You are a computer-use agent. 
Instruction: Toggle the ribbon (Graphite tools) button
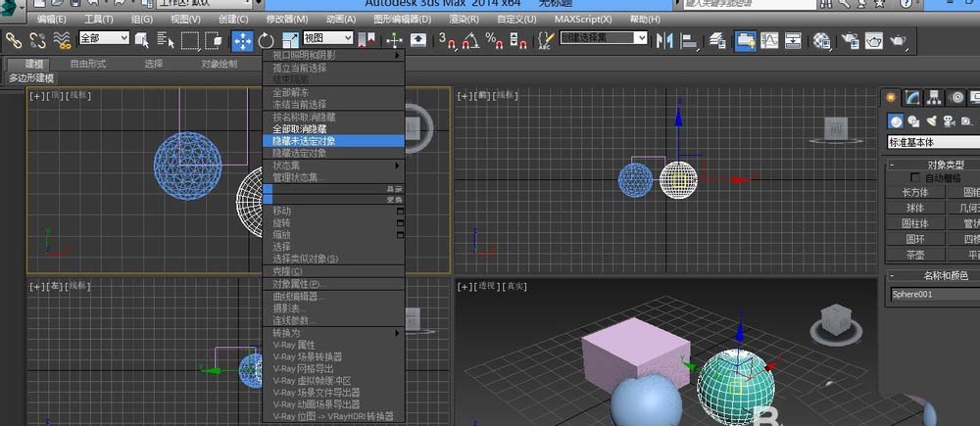[745, 40]
